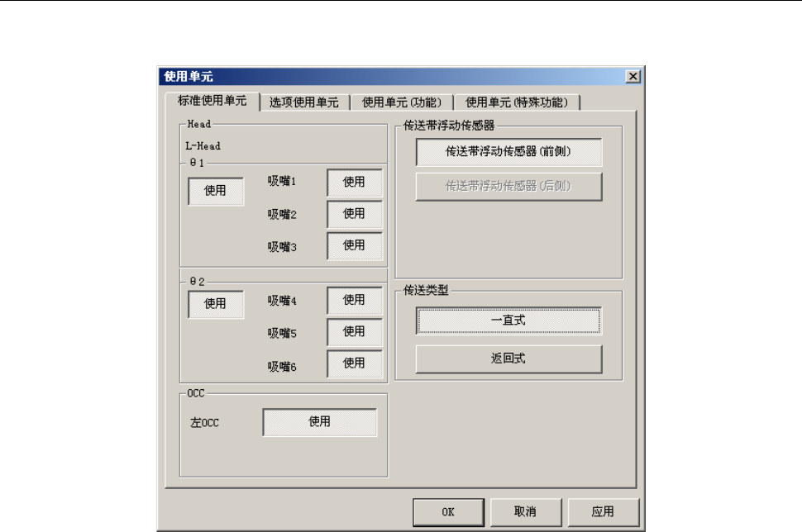Toggle the θ1 使用 button
This screenshot has width=802, height=532.
pyautogui.click(x=215, y=191)
